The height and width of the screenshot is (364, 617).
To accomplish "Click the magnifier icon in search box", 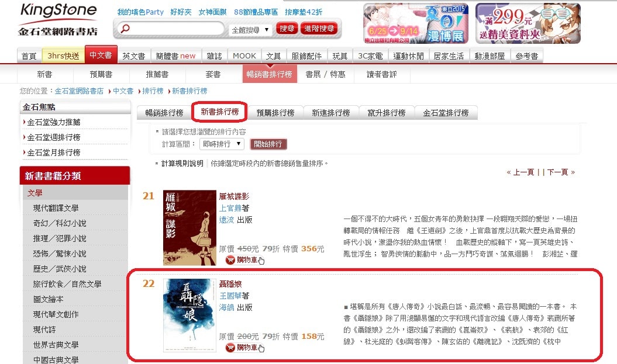I will [125, 29].
